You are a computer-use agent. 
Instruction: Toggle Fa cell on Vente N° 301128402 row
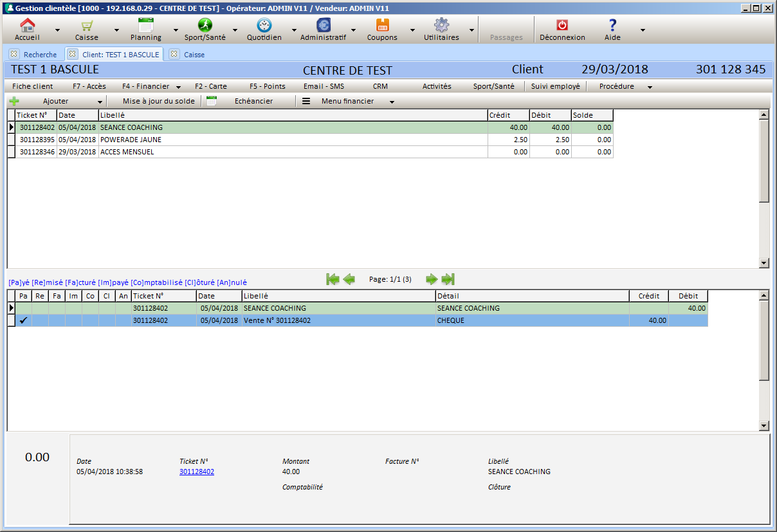[x=57, y=320]
